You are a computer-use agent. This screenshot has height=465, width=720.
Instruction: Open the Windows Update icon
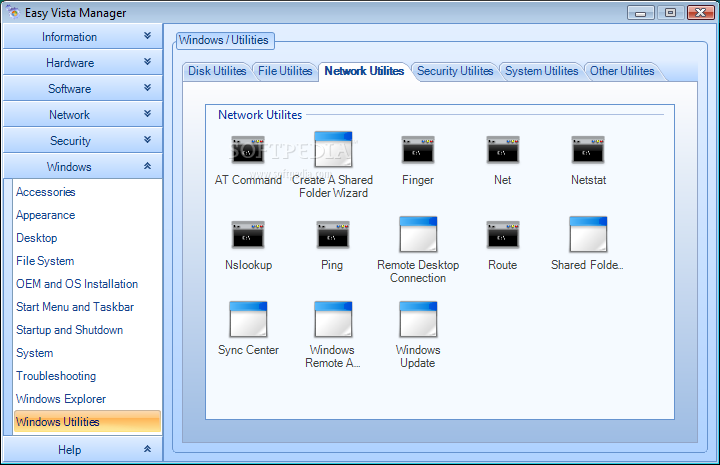tap(418, 319)
